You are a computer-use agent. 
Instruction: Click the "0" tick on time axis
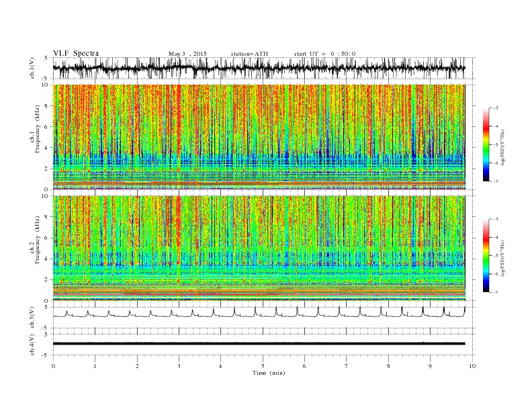[53, 366]
